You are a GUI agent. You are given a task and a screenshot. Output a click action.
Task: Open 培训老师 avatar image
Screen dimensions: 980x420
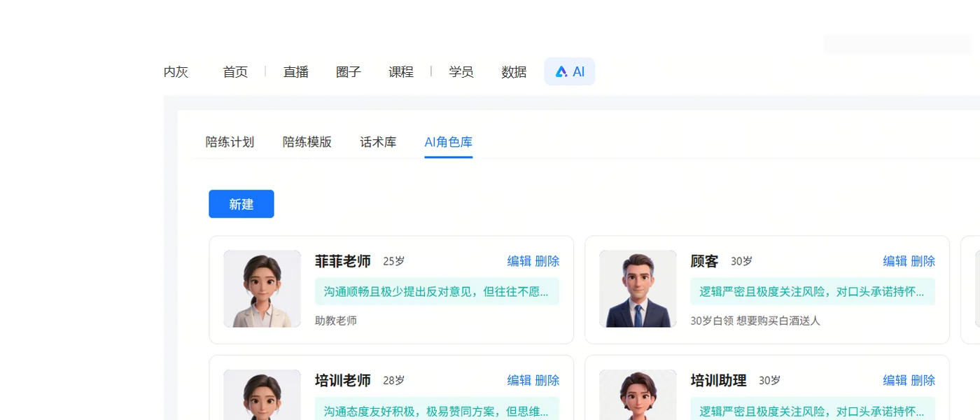click(x=262, y=395)
